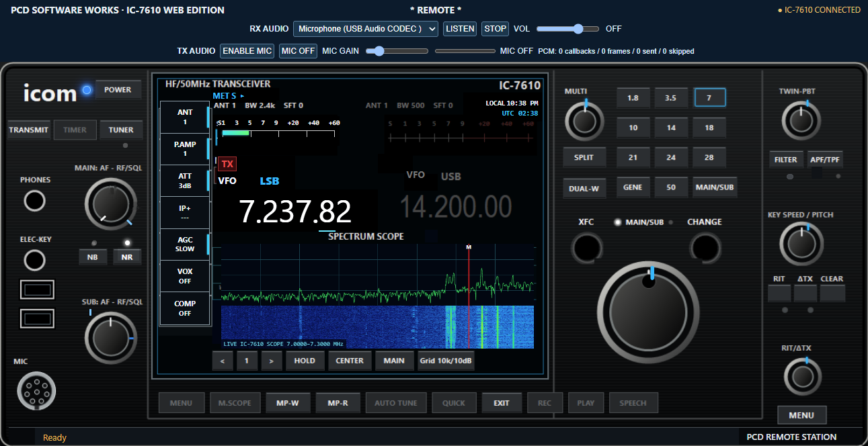Click the lower USB slot
The width and height of the screenshot is (868, 446).
[37, 318]
